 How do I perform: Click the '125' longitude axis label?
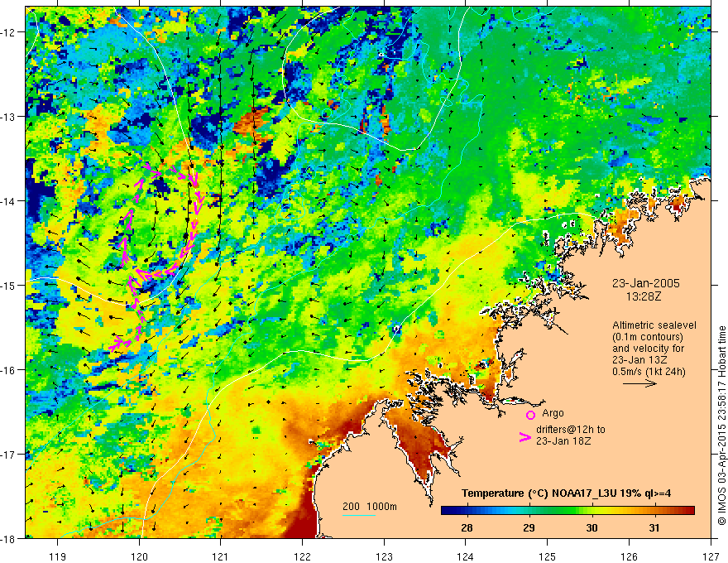click(547, 556)
